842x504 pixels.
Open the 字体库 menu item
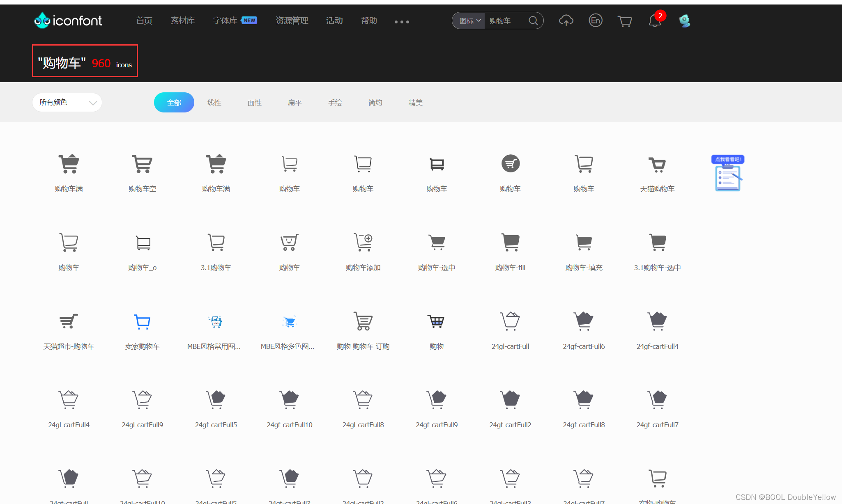pos(224,21)
